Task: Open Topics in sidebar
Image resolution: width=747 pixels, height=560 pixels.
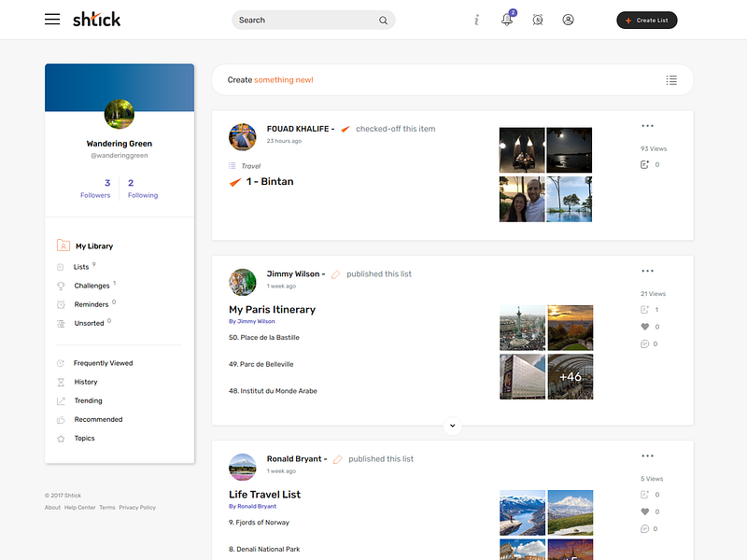Action: coord(84,438)
